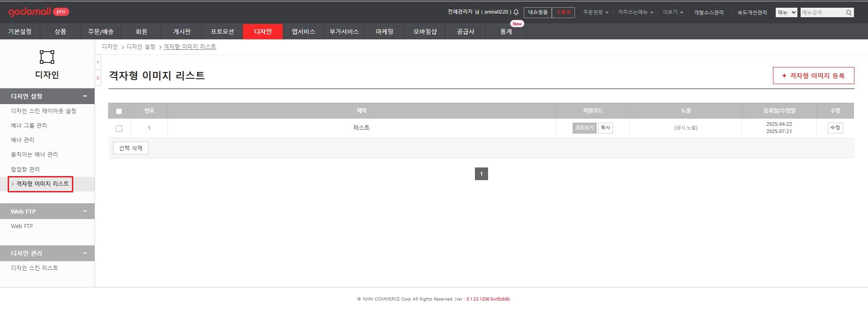Collapse the Web FTP section

85,211
